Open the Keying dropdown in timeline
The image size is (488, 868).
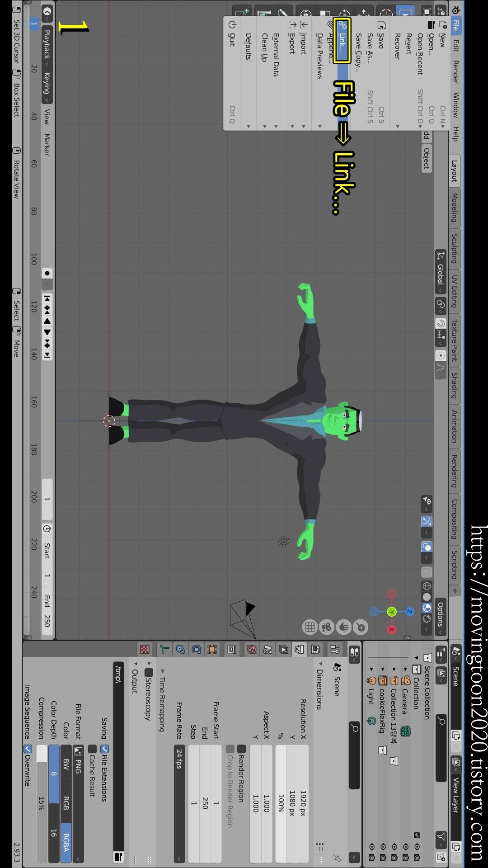tap(47, 86)
